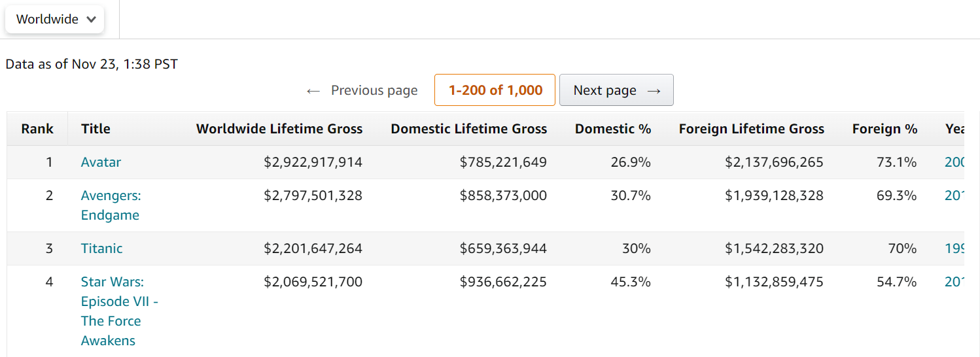Select the 30.7% domestic percentage cell

[631, 195]
